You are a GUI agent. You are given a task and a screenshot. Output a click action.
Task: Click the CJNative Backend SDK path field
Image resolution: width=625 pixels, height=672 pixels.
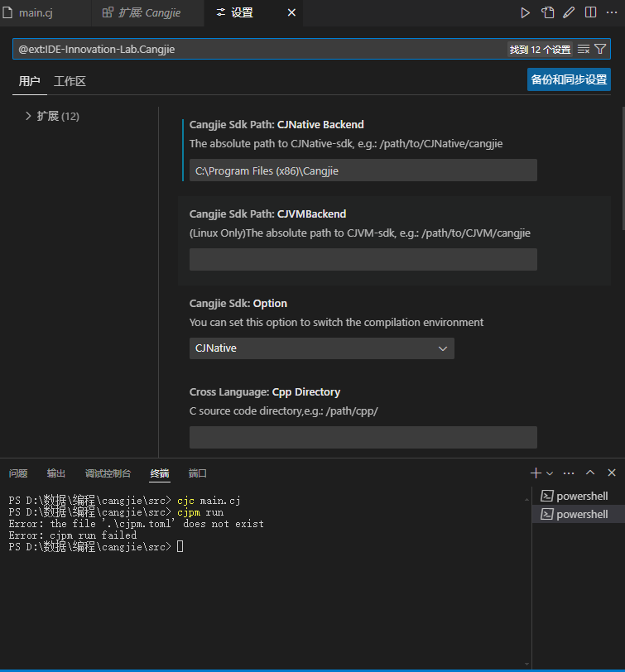363,170
